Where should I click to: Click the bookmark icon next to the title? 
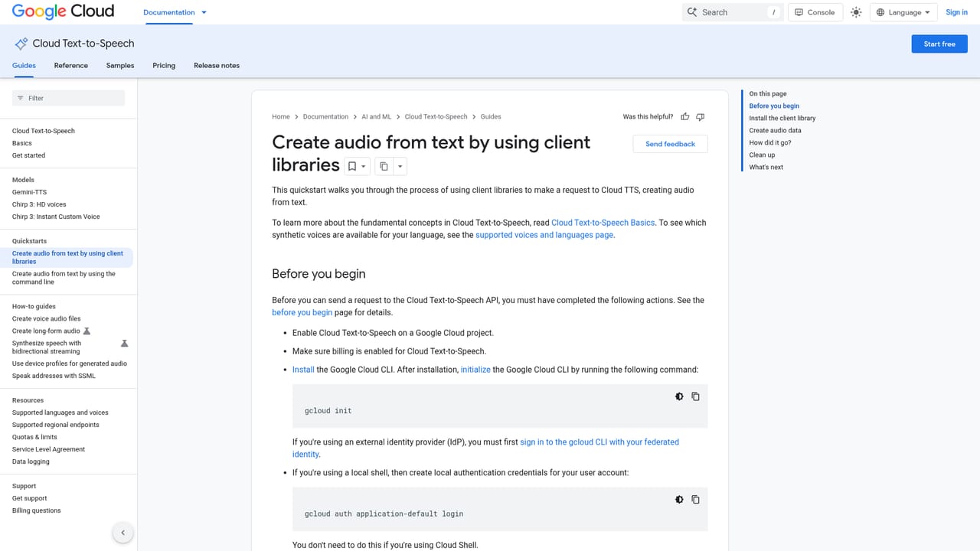tap(352, 166)
